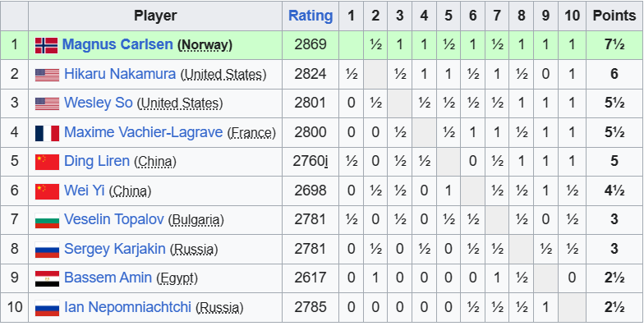Click the (Norway) country abbreviation

(205, 44)
